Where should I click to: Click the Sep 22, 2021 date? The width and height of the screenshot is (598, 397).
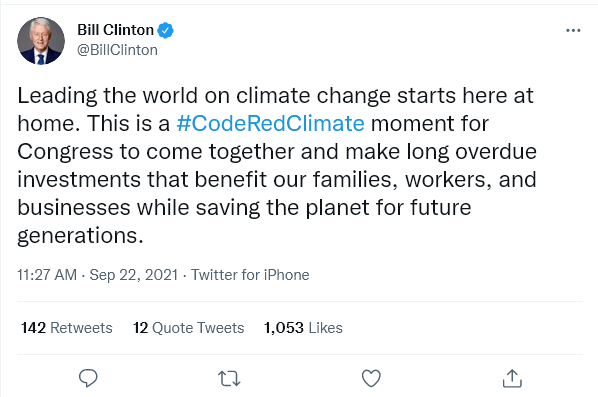point(134,275)
